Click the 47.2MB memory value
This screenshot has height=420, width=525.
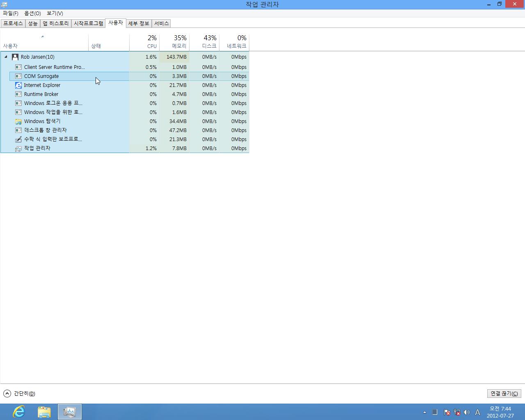click(178, 130)
